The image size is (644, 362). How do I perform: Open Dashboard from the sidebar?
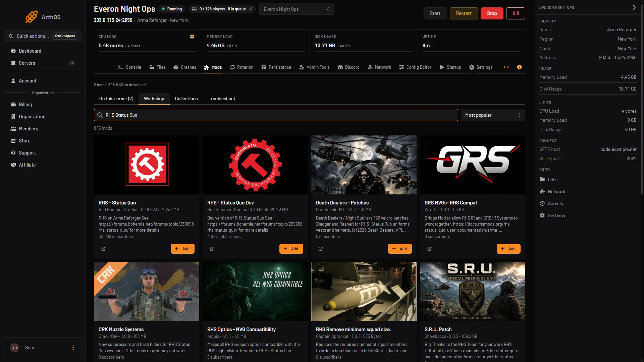click(43, 51)
